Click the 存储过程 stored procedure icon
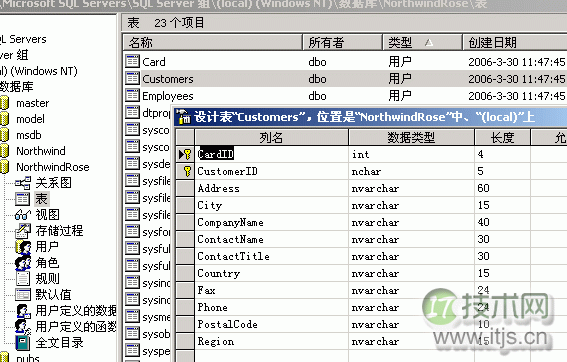The height and width of the screenshot is (362, 567). [x=23, y=231]
